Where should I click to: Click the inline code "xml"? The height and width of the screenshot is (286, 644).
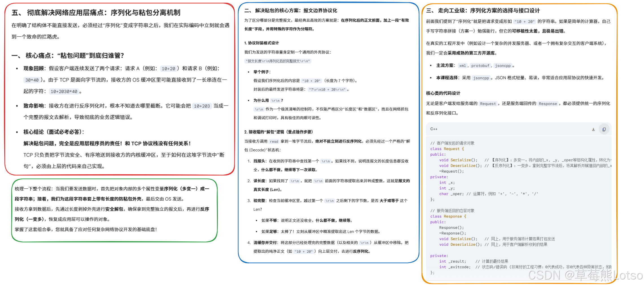[462, 66]
